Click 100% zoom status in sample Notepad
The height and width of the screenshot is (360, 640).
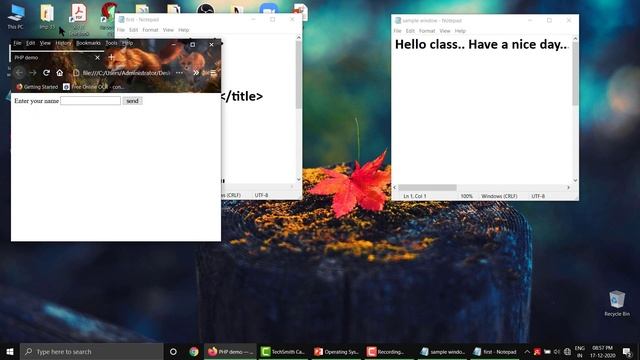(467, 196)
